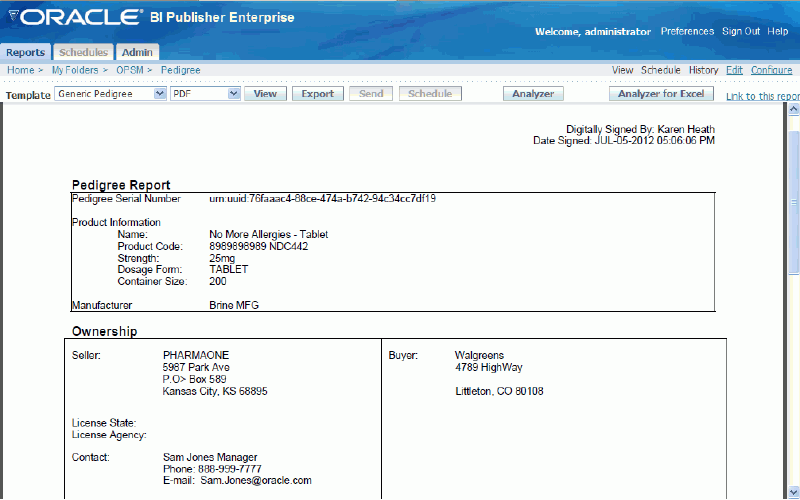Screen dimensions: 800x500
Task: Go to Home breadcrumb
Action: pos(20,70)
